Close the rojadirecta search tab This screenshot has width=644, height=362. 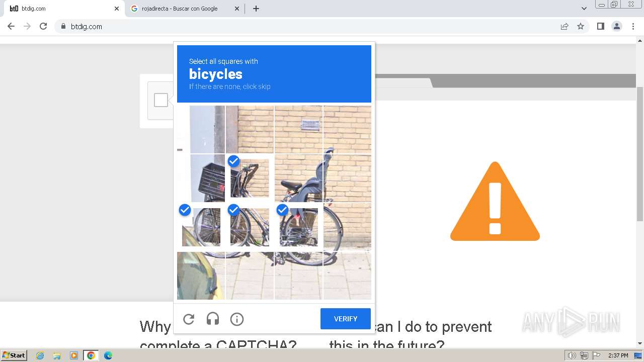[x=237, y=9]
